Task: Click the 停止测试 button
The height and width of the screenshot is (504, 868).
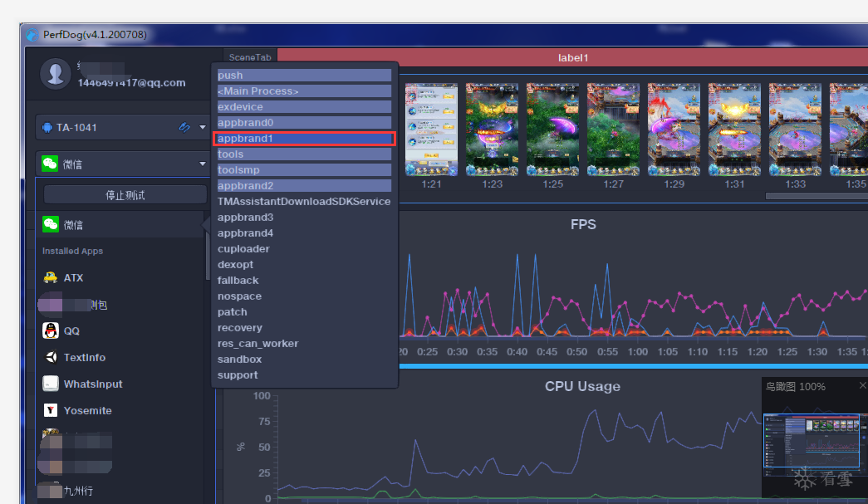Action: coord(125,195)
